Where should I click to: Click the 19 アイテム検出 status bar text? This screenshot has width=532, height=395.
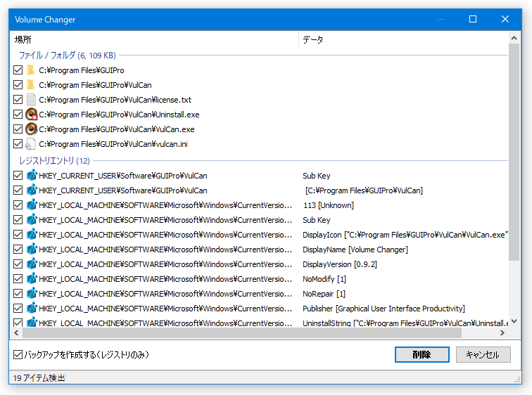[39, 377]
